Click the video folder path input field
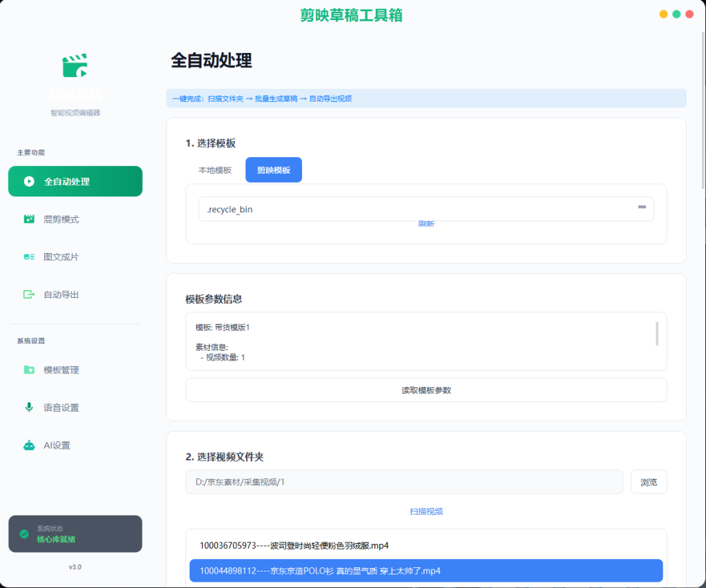Viewport: 706px width, 588px height. [x=404, y=483]
